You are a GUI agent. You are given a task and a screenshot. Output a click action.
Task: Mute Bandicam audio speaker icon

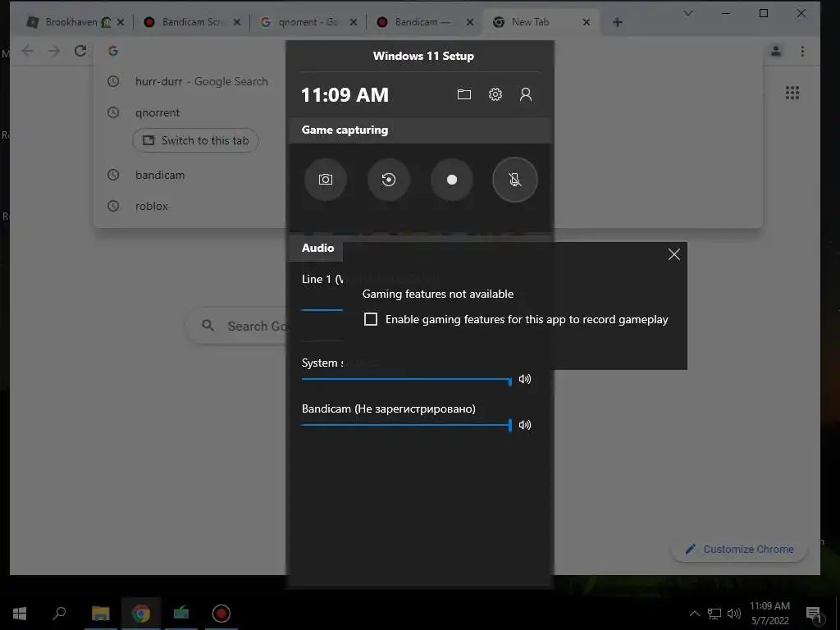point(525,425)
